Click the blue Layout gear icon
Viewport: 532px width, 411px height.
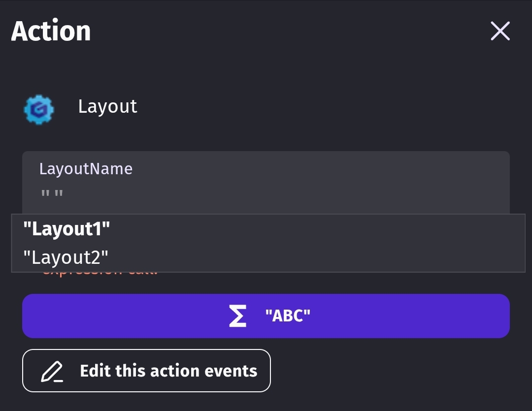(x=39, y=110)
